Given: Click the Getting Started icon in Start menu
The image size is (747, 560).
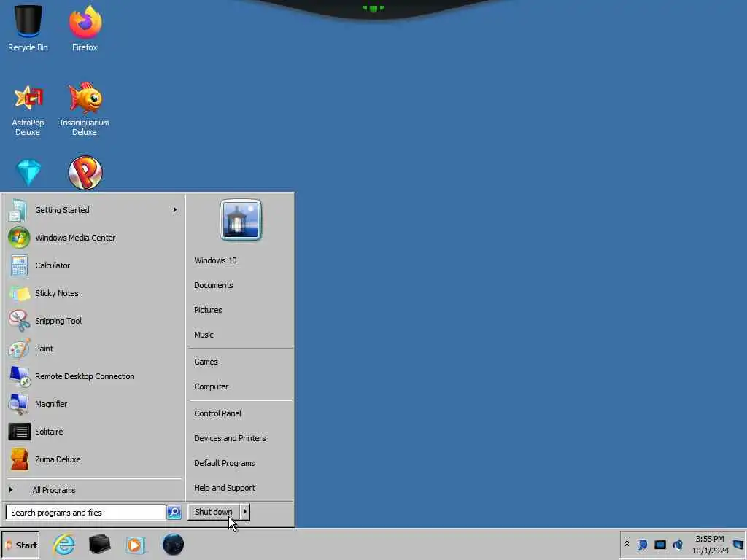Looking at the screenshot, I should tap(18, 210).
